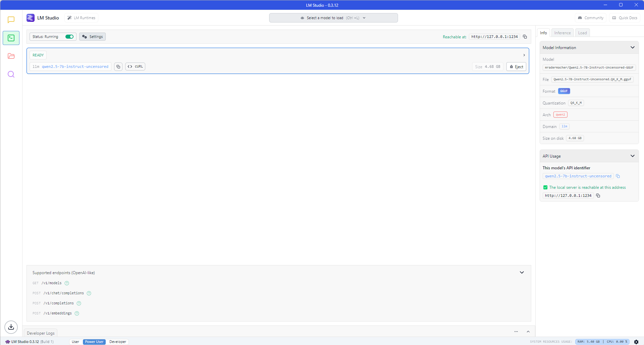
Task: Open the Chat view in sidebar
Action: tap(11, 20)
